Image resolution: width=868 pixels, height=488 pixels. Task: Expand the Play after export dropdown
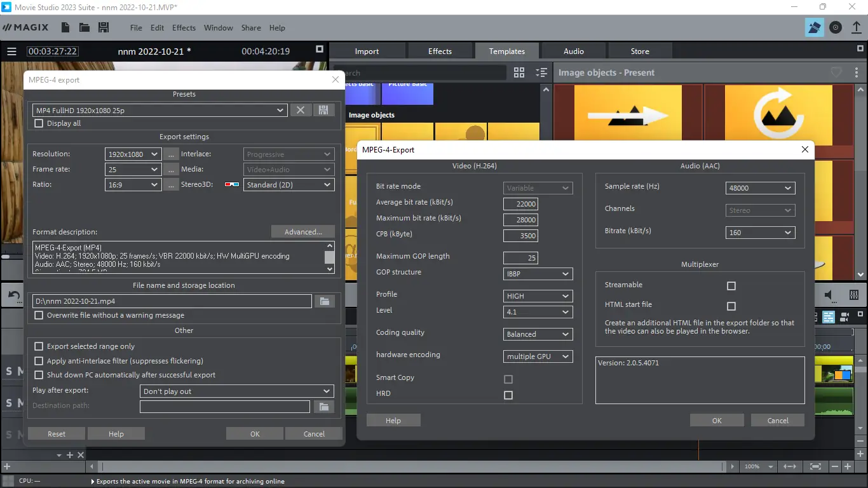coord(236,391)
